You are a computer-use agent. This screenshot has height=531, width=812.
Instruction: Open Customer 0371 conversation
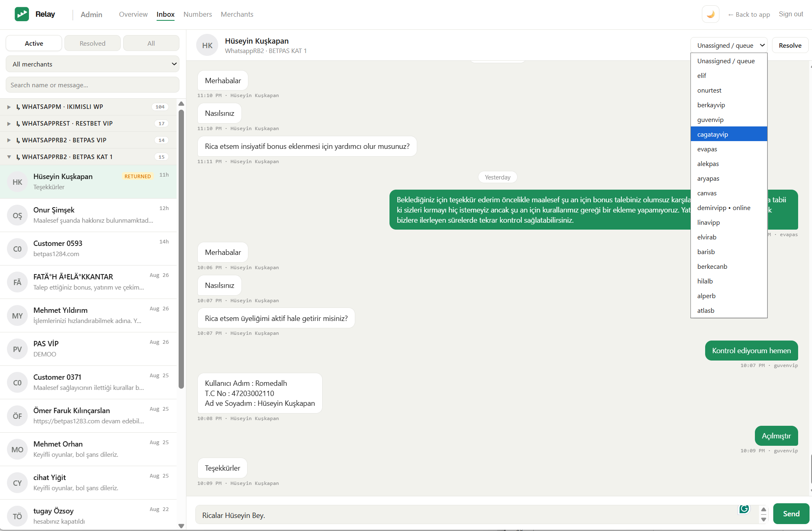[88, 383]
